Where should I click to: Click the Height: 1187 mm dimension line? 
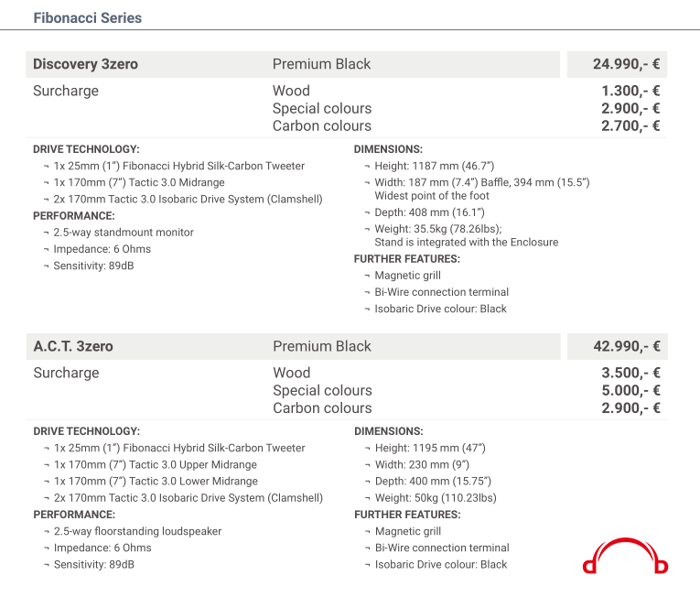(x=434, y=166)
